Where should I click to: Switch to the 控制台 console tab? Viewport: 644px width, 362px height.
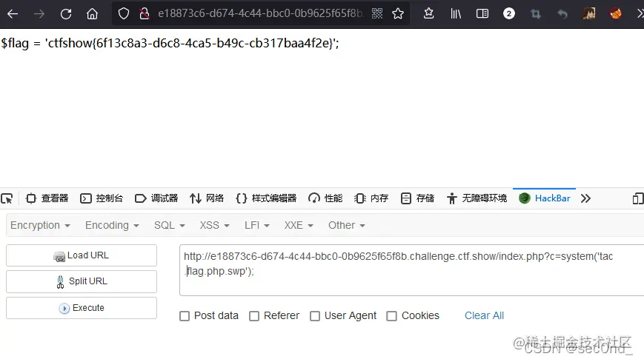coord(102,198)
